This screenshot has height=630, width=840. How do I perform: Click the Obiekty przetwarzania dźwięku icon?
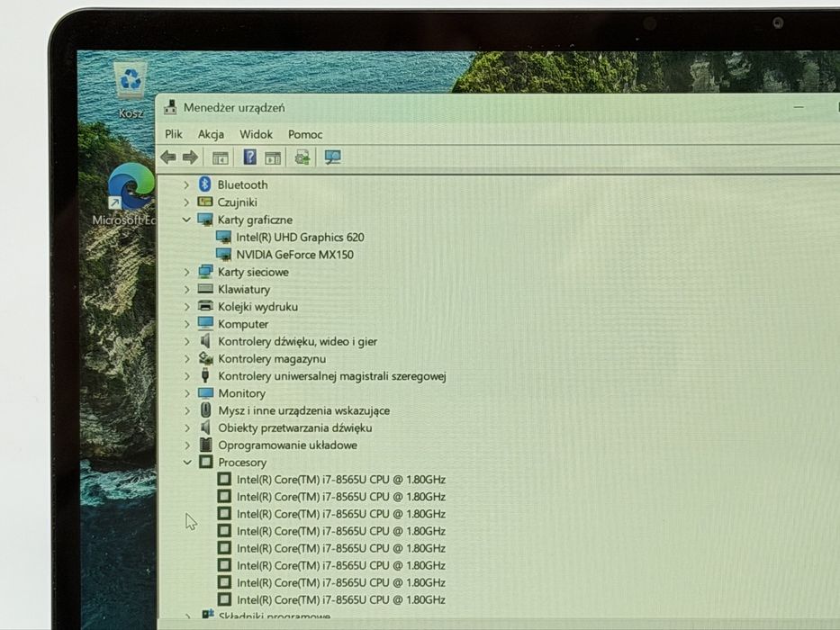click(x=205, y=427)
